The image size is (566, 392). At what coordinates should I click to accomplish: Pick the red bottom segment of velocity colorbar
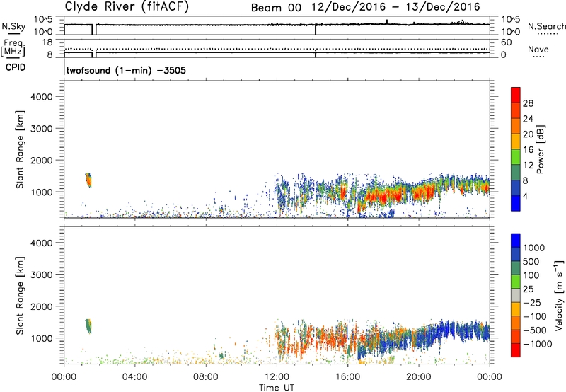516,350
